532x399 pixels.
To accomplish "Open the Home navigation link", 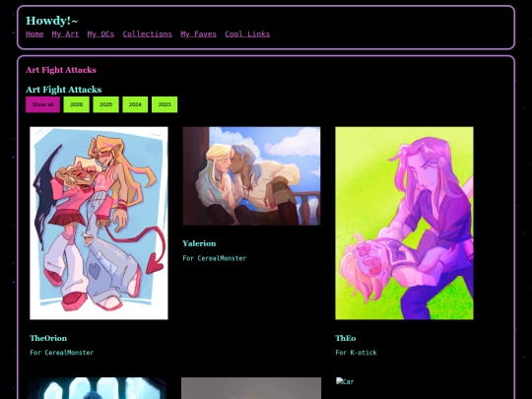I will [x=34, y=33].
